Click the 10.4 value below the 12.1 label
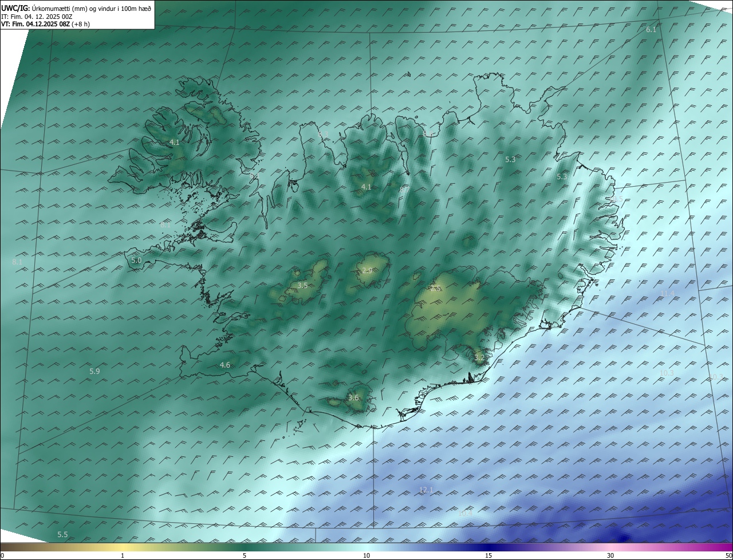The width and height of the screenshot is (733, 560). (x=465, y=513)
